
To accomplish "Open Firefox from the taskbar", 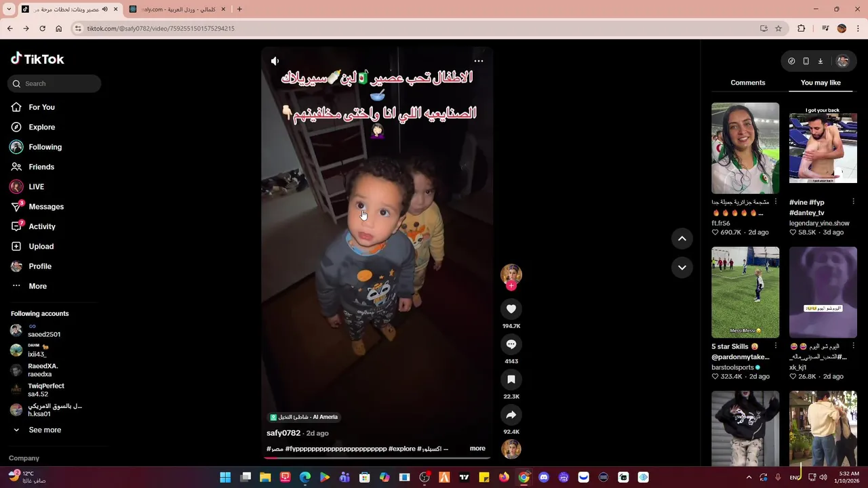I will point(504,477).
